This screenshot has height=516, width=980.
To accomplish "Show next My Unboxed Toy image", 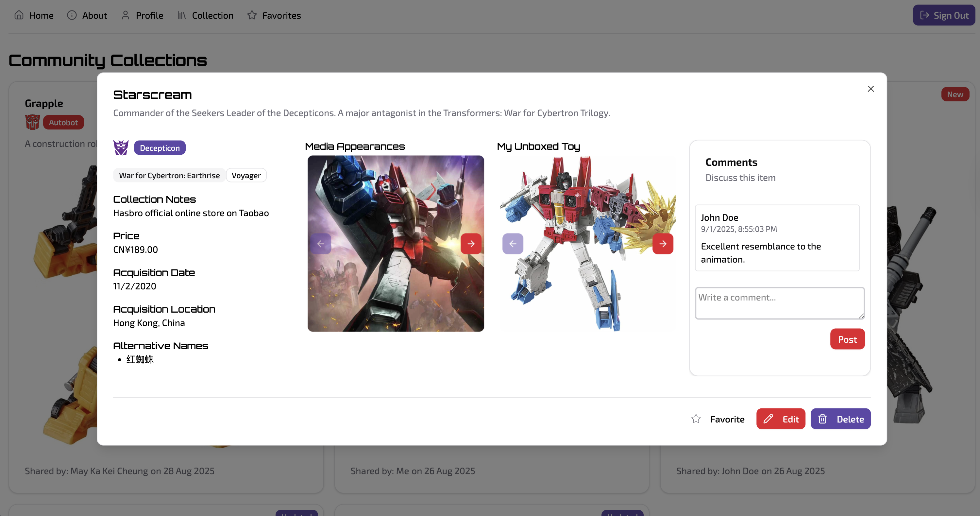I will point(663,244).
